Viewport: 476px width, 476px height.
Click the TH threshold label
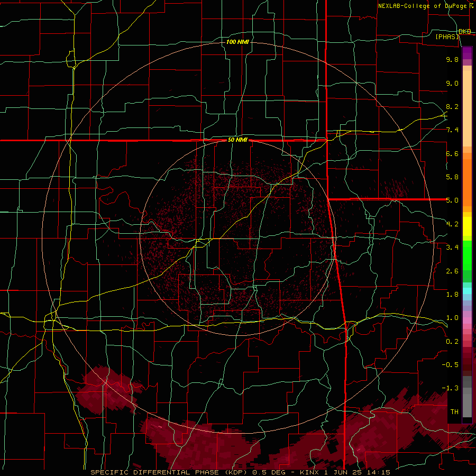454,412
